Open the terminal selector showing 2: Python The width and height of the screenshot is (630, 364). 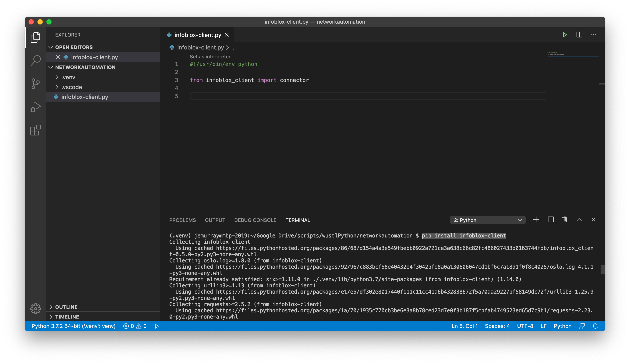[487, 220]
